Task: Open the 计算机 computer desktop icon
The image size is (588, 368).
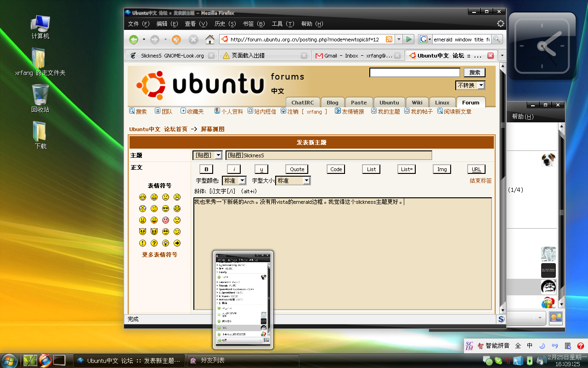Action: click(40, 27)
